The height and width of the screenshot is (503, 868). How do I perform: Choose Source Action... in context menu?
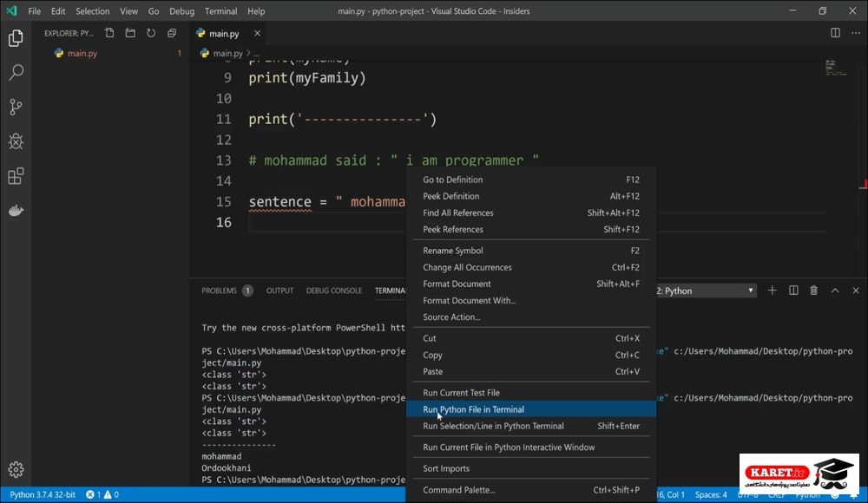tap(531, 317)
